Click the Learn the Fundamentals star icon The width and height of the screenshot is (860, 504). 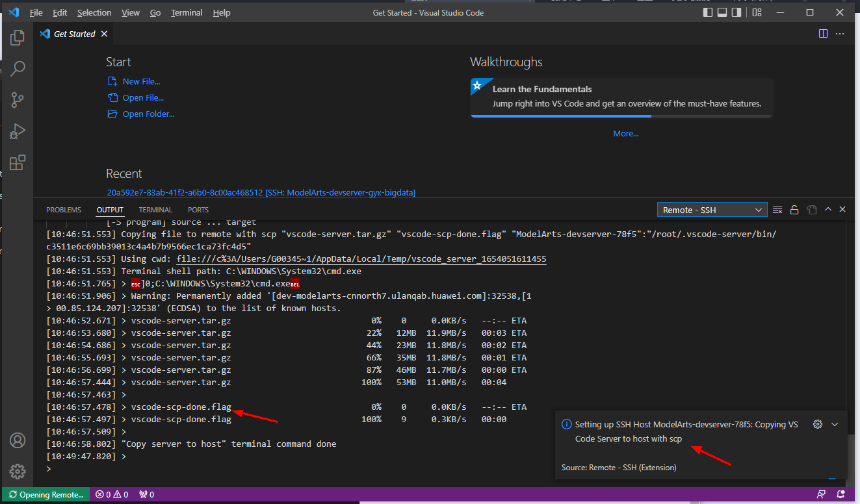[x=477, y=85]
